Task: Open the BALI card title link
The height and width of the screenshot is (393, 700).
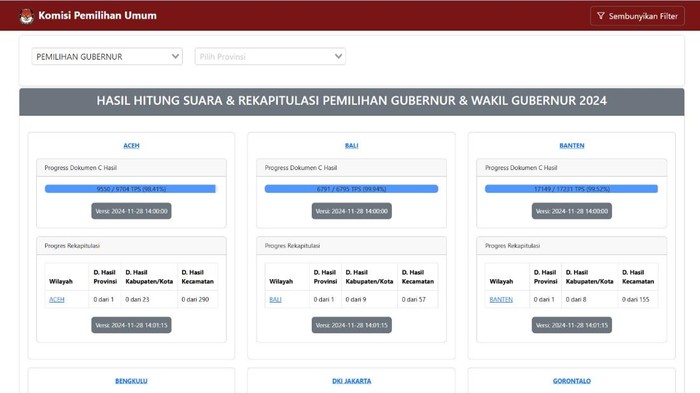Action: point(351,146)
